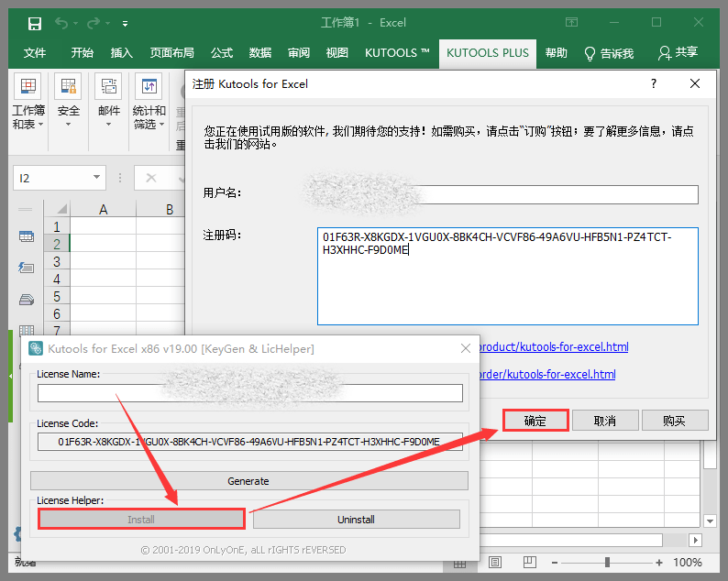Viewport: 728px width, 581px height.
Task: Switch to the 插入 ribbon tab
Action: pos(122,53)
